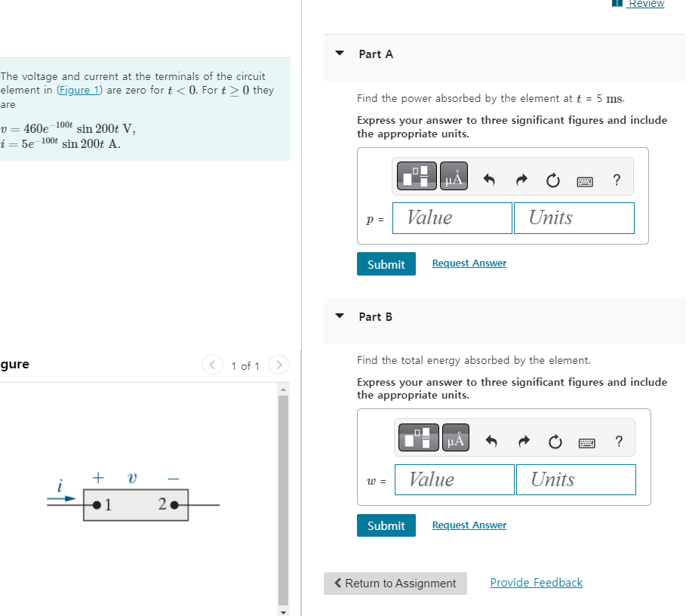Viewport: 689px width, 616px height.
Task: Click the Value input field for power p
Action: coord(452,217)
